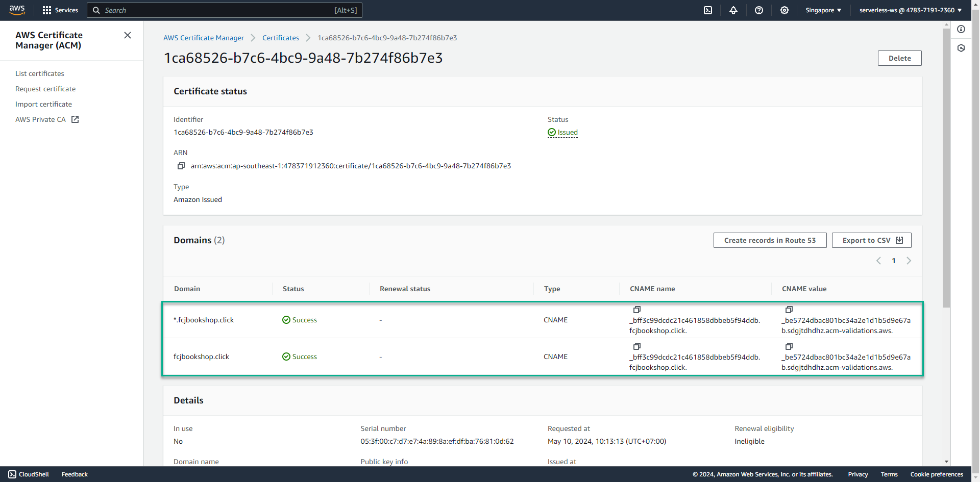This screenshot has height=482, width=980.
Task: Copy CNAME value for fcjbookshop.click row
Action: pos(789,346)
